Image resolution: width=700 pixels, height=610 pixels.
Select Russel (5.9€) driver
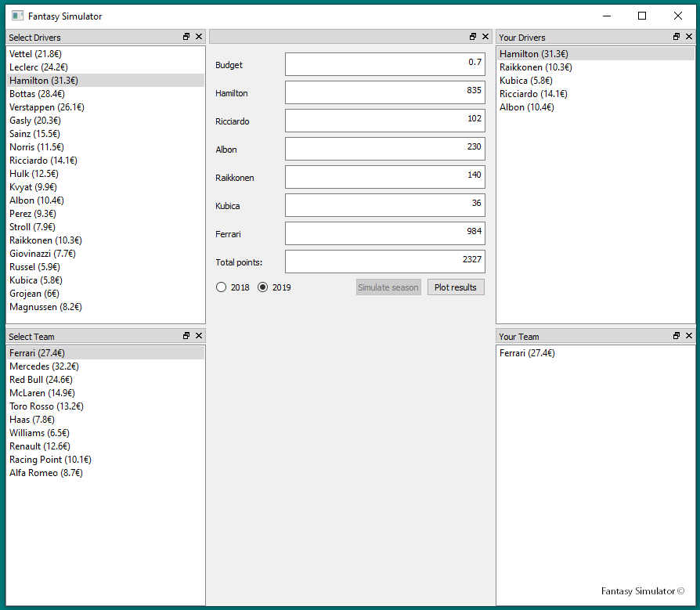[x=106, y=267]
